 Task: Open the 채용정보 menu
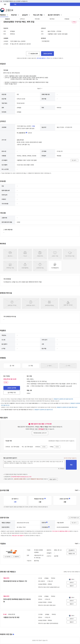point(4,15)
